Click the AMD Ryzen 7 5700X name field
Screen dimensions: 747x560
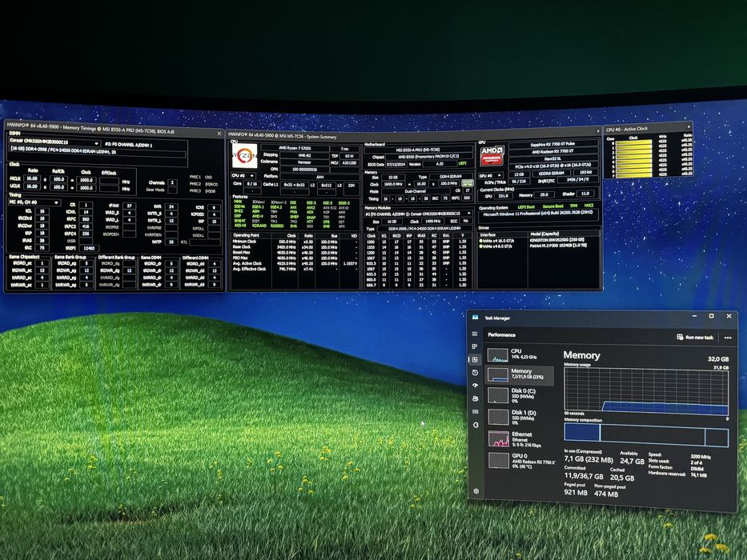(x=295, y=149)
